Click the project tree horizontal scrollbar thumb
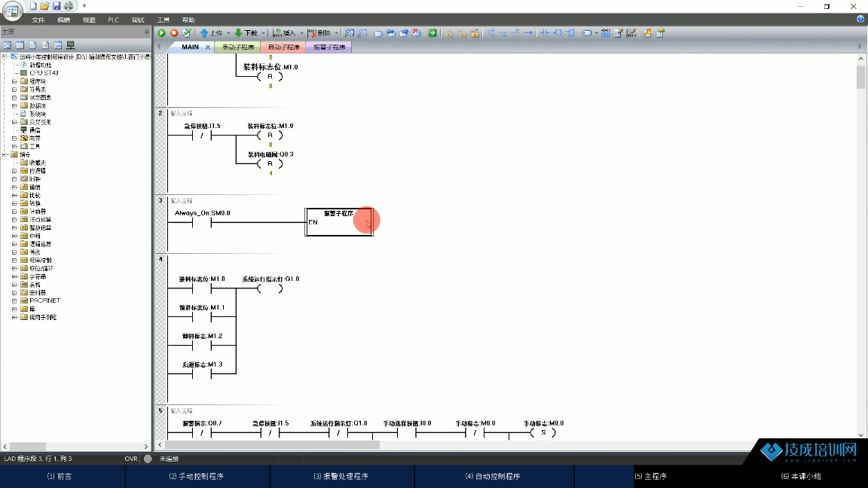Image resolution: width=868 pixels, height=488 pixels. click(x=28, y=447)
